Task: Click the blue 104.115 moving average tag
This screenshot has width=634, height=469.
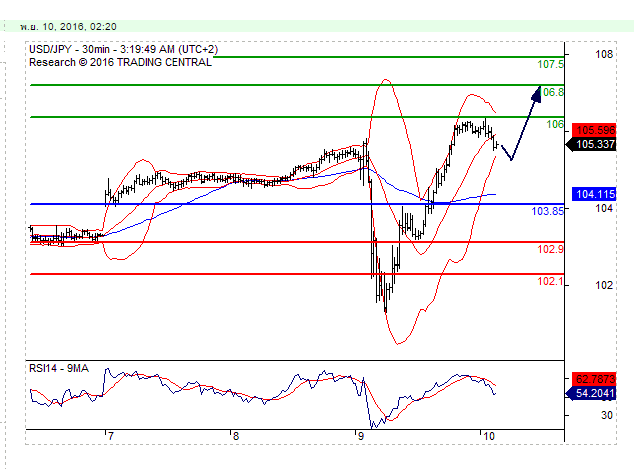Action: (x=594, y=194)
